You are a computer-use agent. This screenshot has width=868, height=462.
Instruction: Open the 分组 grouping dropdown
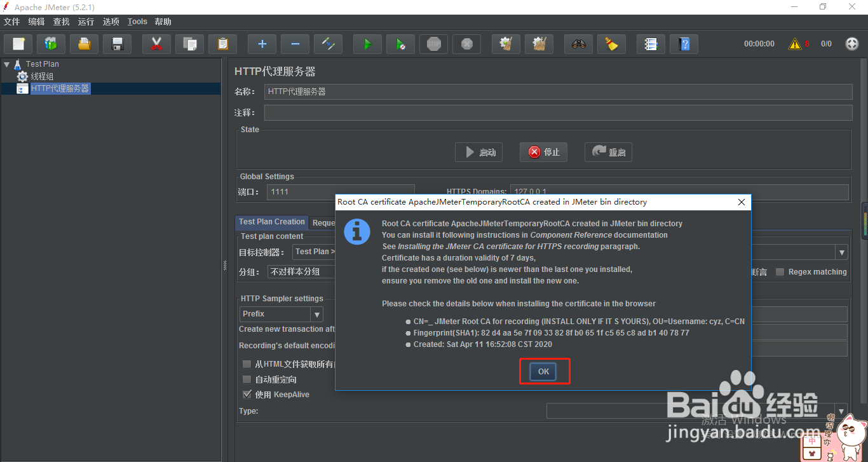[301, 272]
